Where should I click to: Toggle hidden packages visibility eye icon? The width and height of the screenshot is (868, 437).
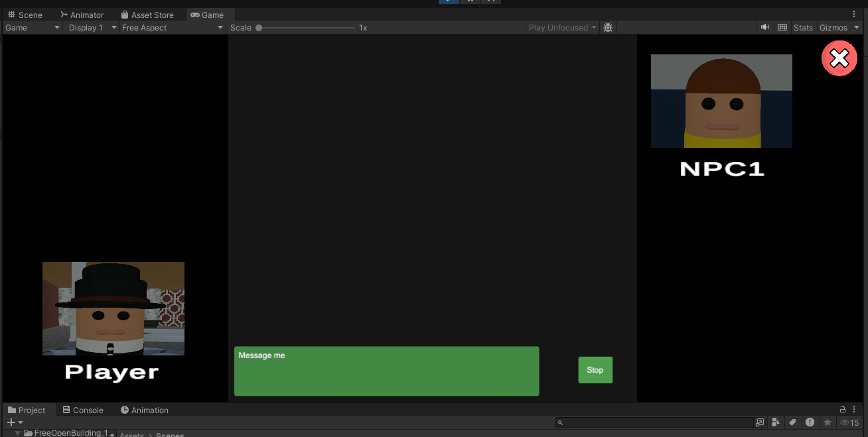(x=849, y=422)
